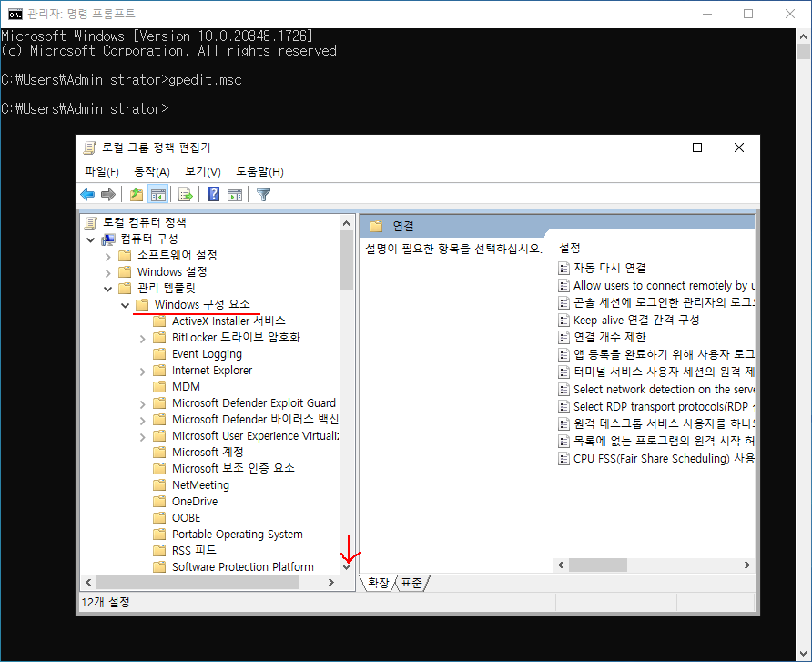Click the policy icon beside 자동 다시 연결
Viewport: 812px width, 662px height.
(x=563, y=268)
